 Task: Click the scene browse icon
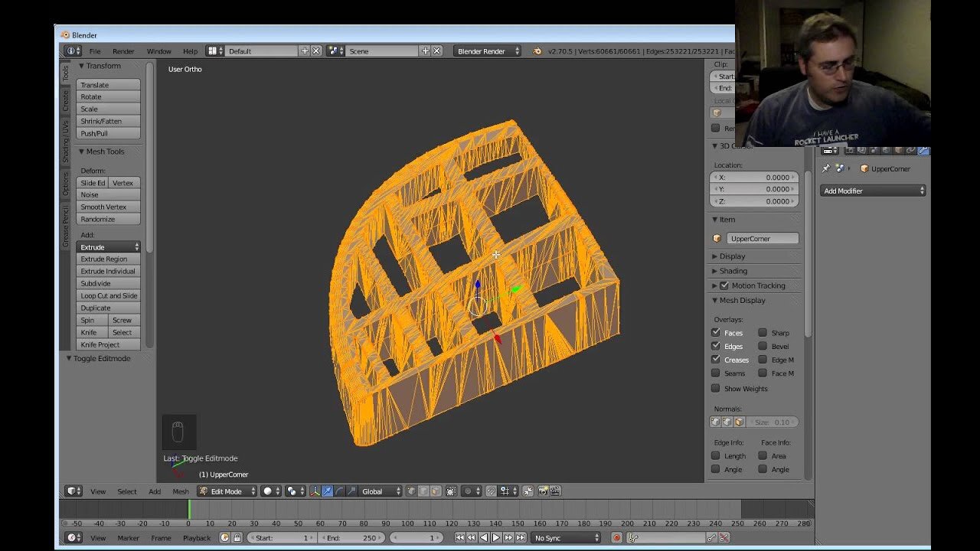[335, 51]
